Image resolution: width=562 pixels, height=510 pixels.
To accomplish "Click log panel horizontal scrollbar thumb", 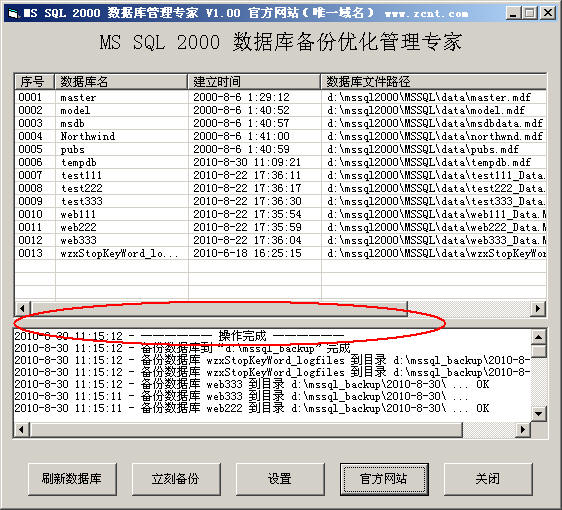I will point(246,429).
